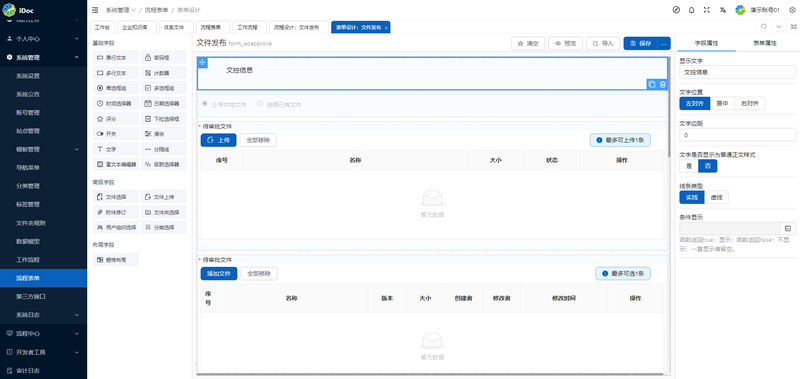Collapse the sidebar with hamburger icon

(95, 10)
